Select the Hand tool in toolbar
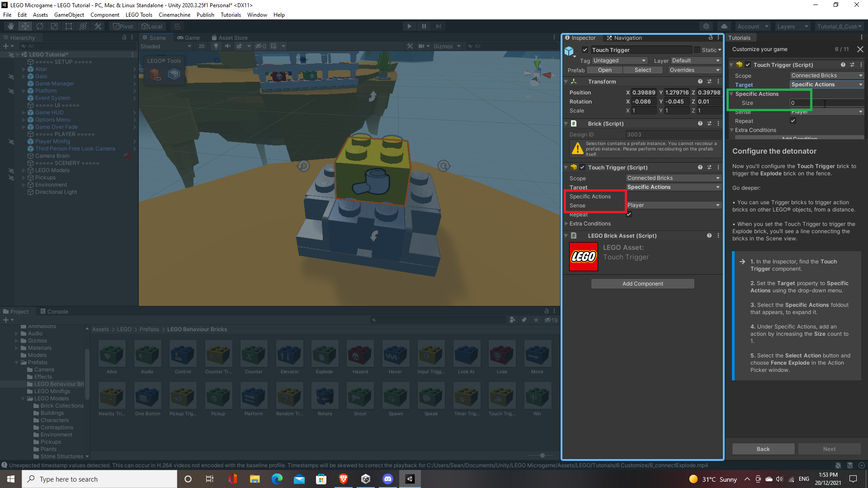The height and width of the screenshot is (488, 868). (11, 26)
